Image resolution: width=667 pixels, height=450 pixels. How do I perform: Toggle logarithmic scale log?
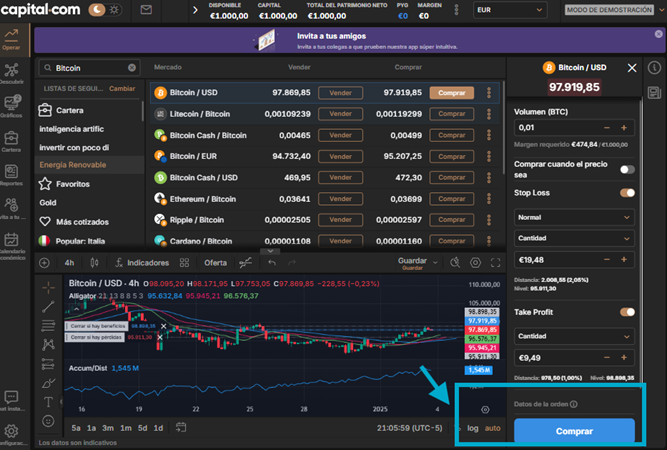point(473,428)
